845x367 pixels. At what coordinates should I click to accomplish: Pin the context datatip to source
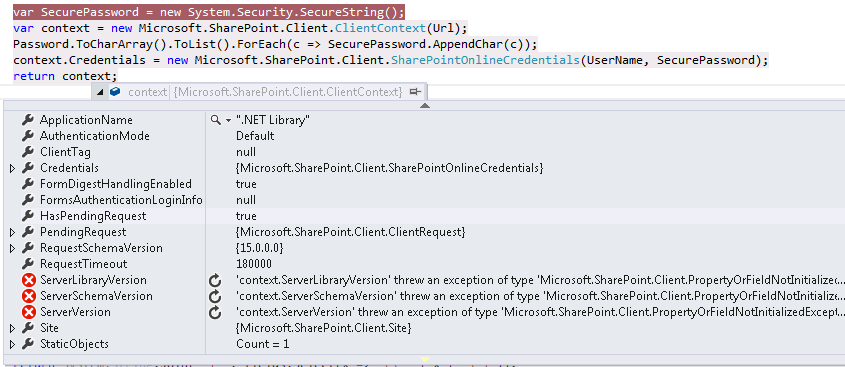[415, 92]
